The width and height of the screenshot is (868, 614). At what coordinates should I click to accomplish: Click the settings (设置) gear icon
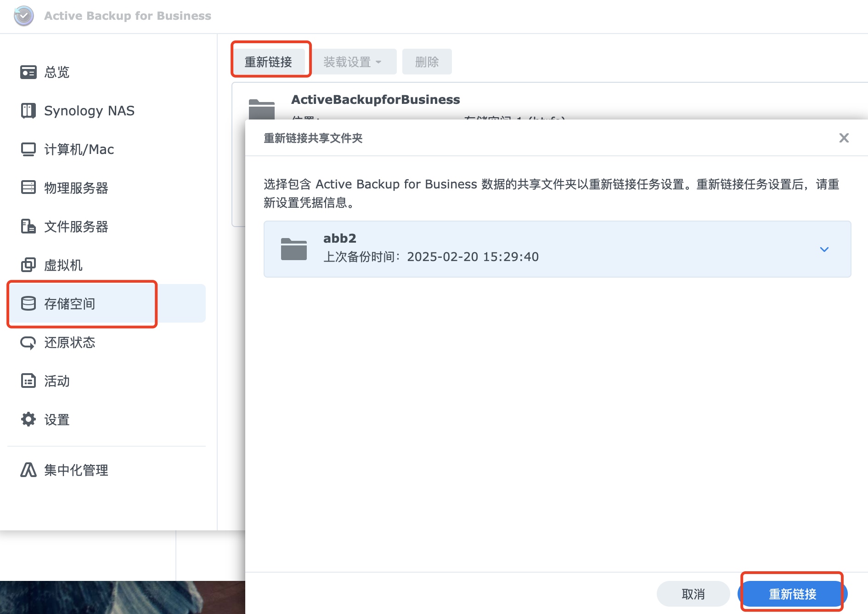tap(28, 419)
